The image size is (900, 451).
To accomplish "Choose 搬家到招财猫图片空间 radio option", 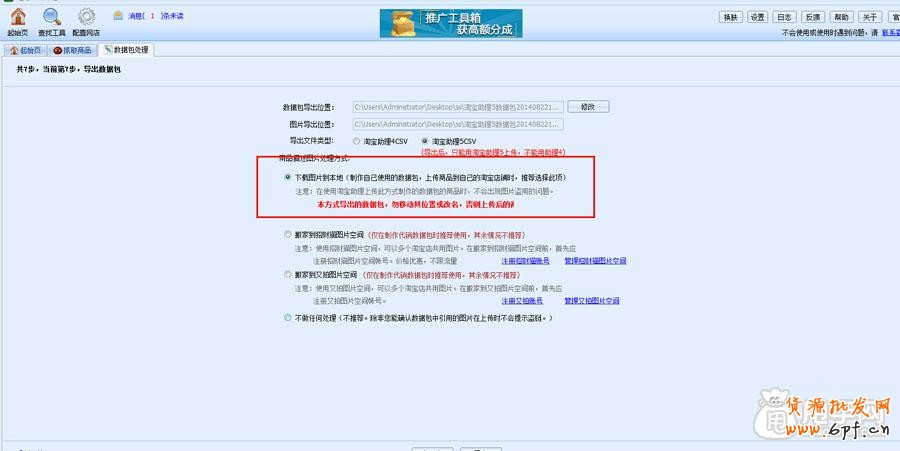I will [288, 235].
